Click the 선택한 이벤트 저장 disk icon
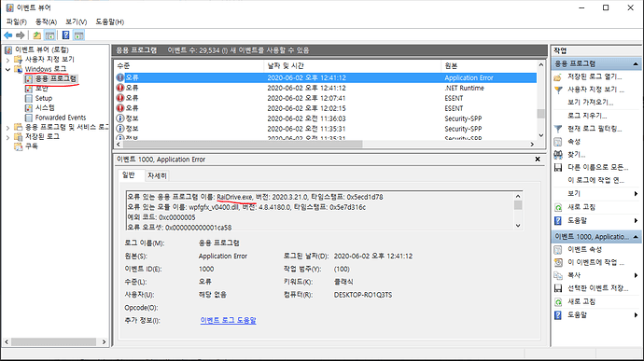The height and width of the screenshot is (361, 644). tap(558, 288)
